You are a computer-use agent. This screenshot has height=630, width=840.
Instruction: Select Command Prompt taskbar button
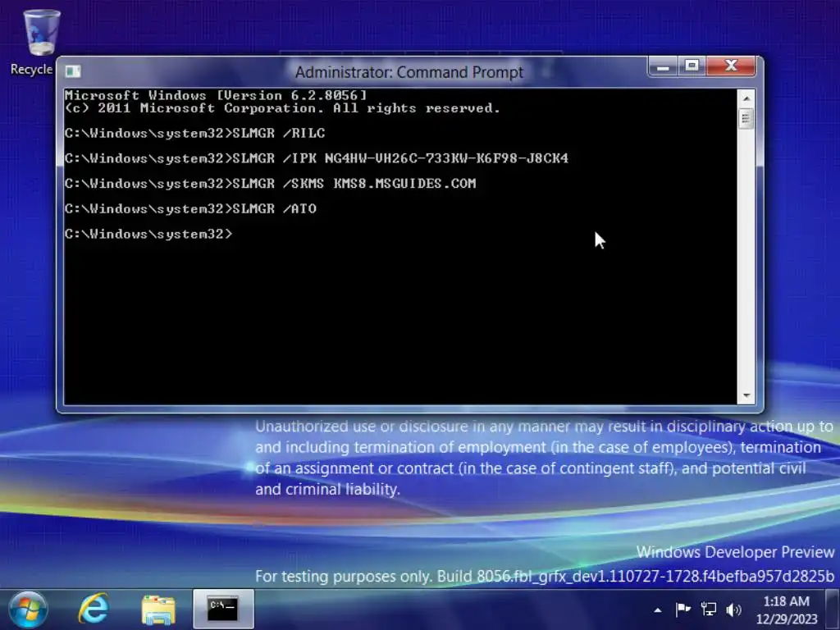[223, 609]
